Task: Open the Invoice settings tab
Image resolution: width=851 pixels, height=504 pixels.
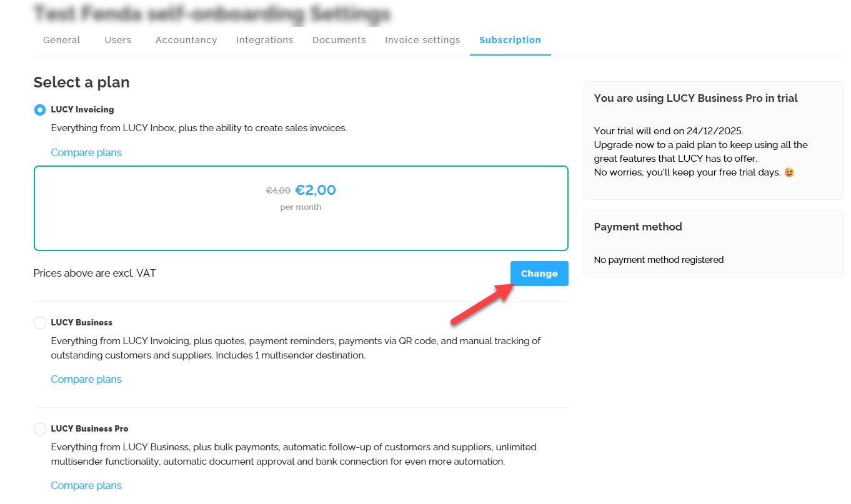Action: [422, 40]
